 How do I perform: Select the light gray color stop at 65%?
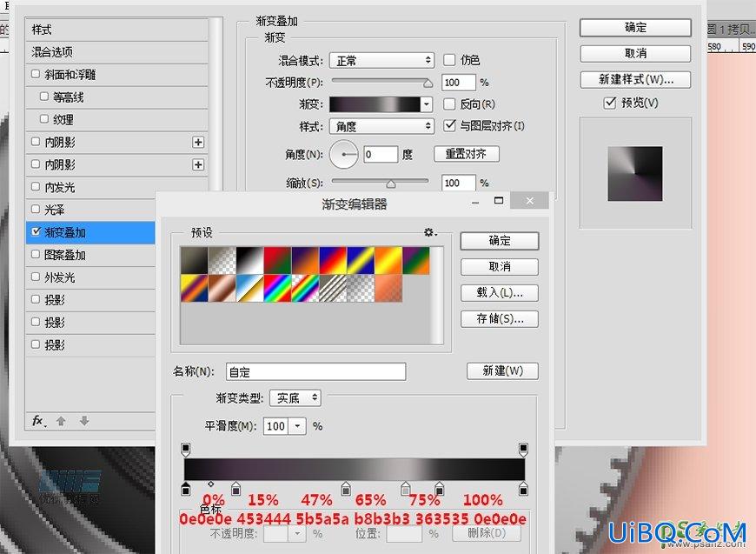point(406,489)
